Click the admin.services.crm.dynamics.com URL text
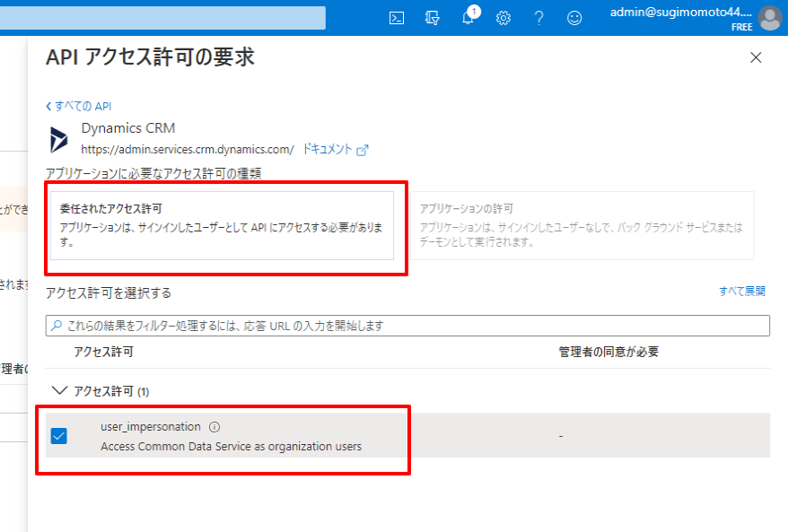The height and width of the screenshot is (532, 788). pos(188,149)
